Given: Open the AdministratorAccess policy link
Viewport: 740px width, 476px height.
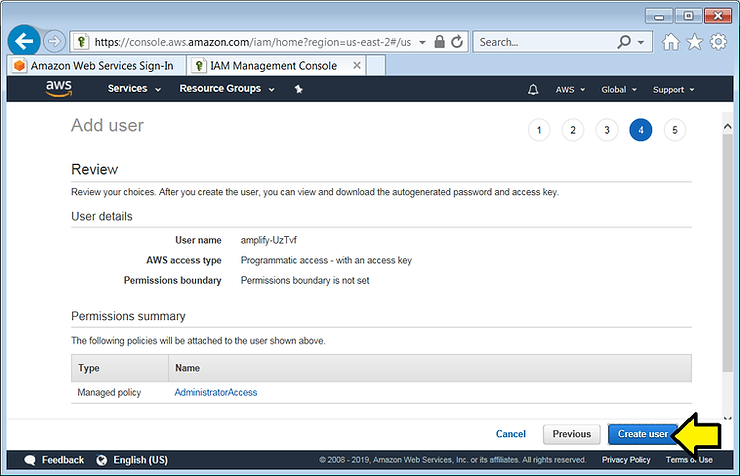Looking at the screenshot, I should pos(216,393).
